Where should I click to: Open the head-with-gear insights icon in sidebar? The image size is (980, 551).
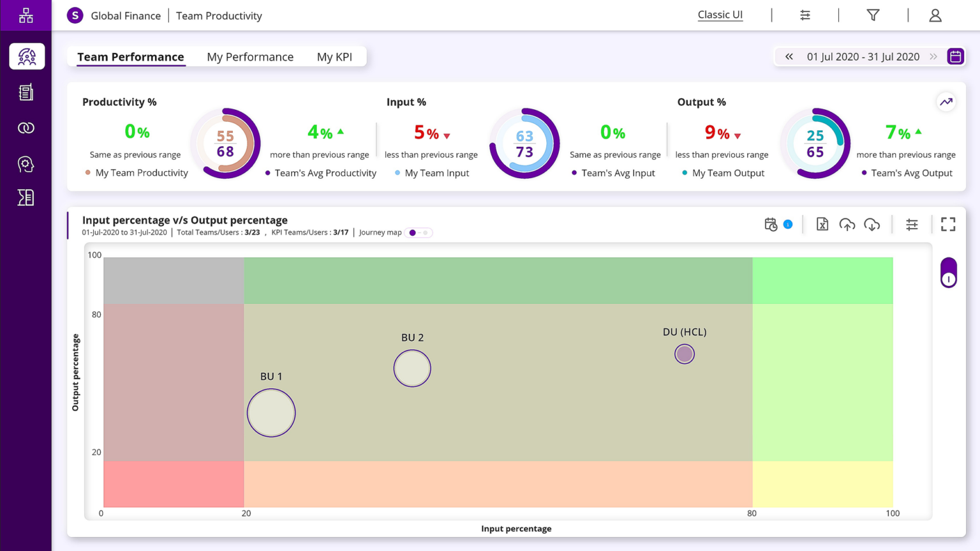pos(26,163)
